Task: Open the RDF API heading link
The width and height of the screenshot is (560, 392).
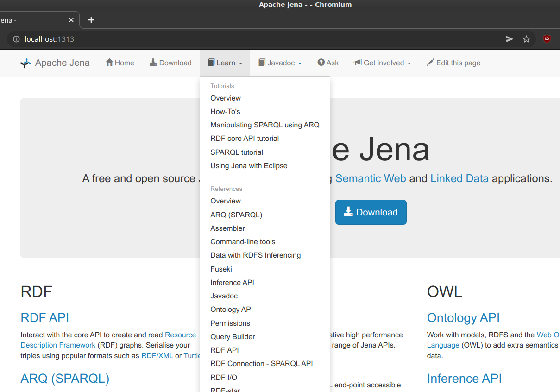Action: pos(45,318)
